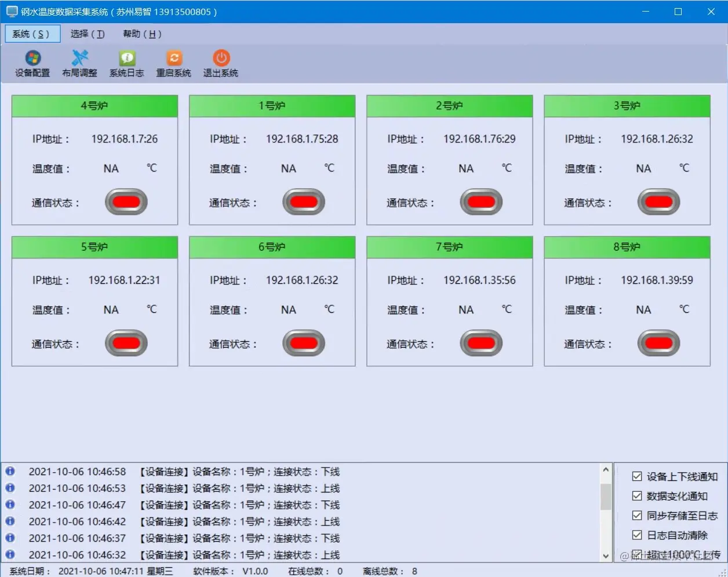728x577 pixels.
Task: Click 1号炉 red communication status indicator
Action: [304, 202]
